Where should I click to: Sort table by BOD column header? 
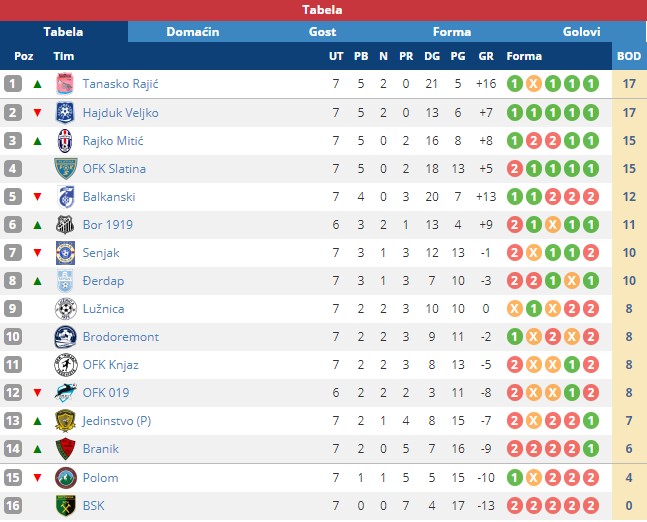(x=629, y=56)
